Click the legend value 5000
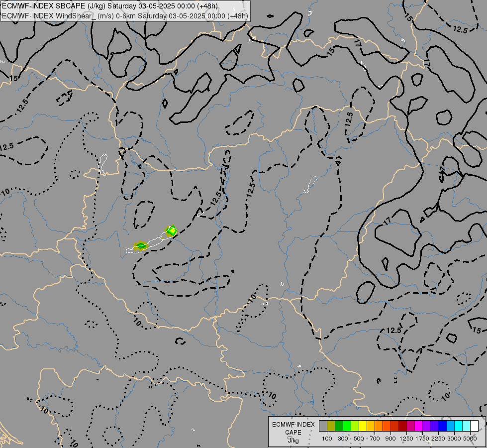Viewport: 487px width, 448px height. pyautogui.click(x=470, y=439)
